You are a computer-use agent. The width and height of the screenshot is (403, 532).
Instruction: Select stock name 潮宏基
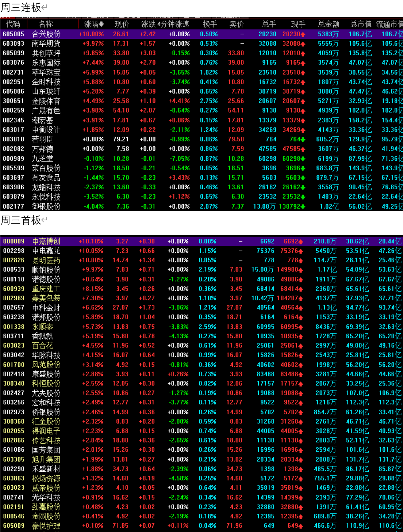point(42,120)
